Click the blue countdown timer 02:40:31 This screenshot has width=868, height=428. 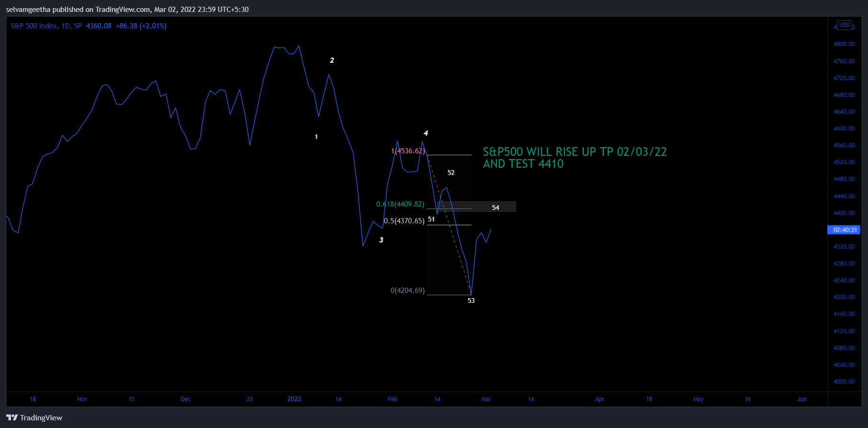tap(844, 230)
